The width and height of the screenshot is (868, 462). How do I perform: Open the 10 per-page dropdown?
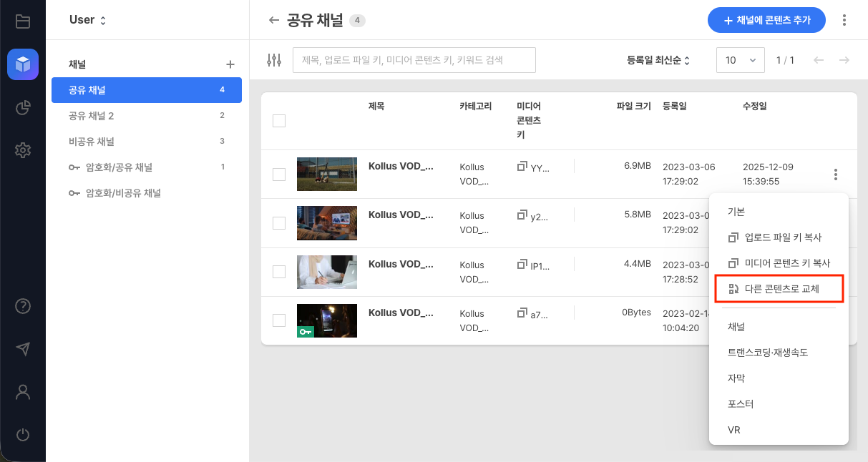pyautogui.click(x=740, y=60)
